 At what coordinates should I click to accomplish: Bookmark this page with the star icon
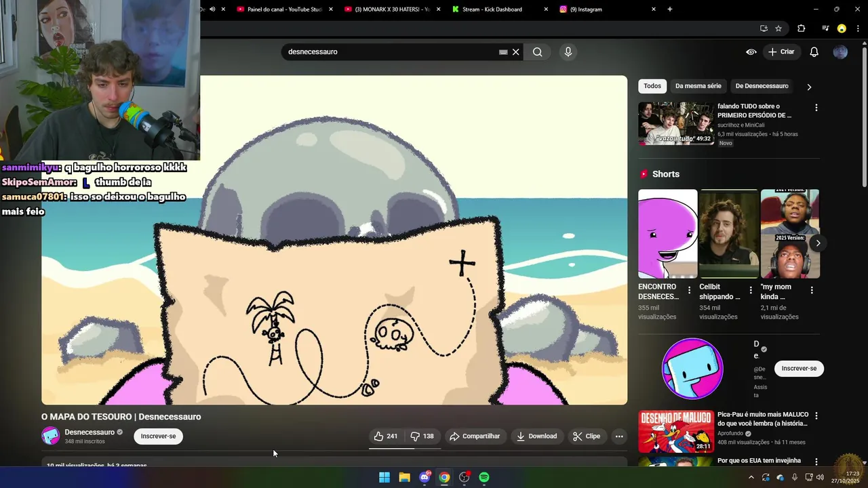click(x=778, y=28)
